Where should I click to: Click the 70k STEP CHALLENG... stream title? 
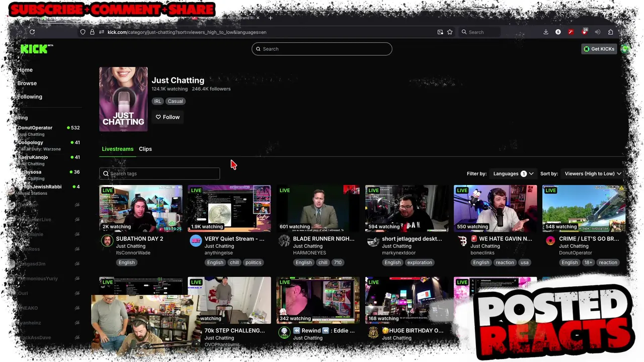click(234, 331)
